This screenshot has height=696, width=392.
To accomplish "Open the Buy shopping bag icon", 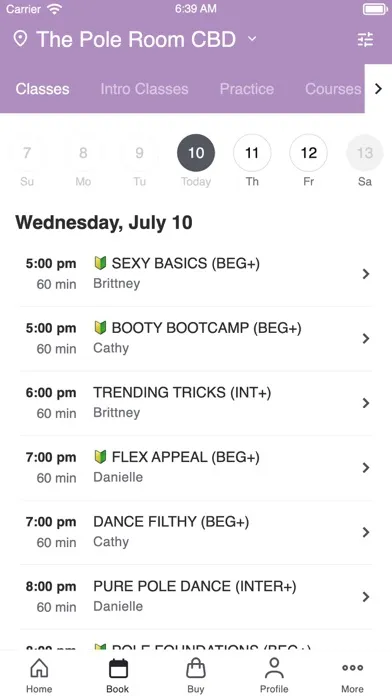I will tap(196, 668).
